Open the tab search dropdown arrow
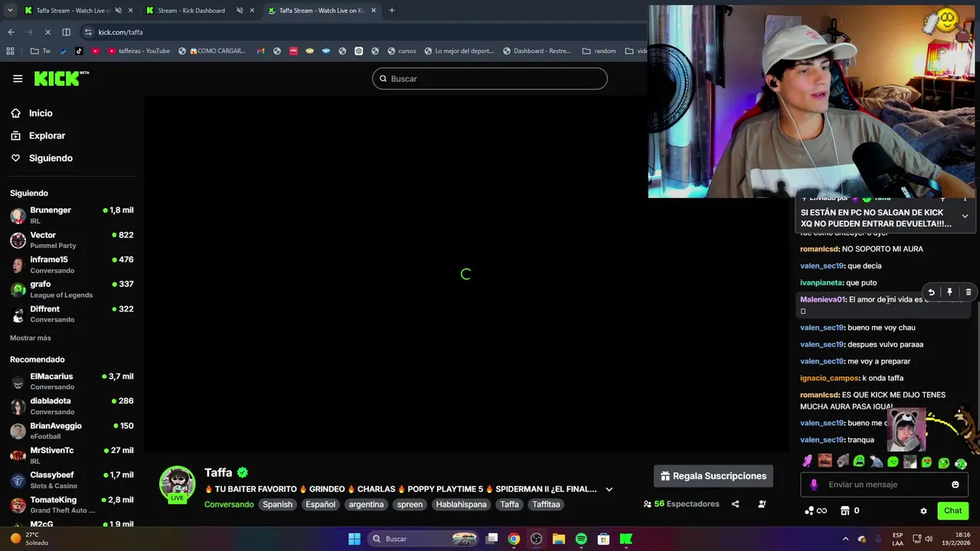Image resolution: width=980 pixels, height=551 pixels. (10, 11)
